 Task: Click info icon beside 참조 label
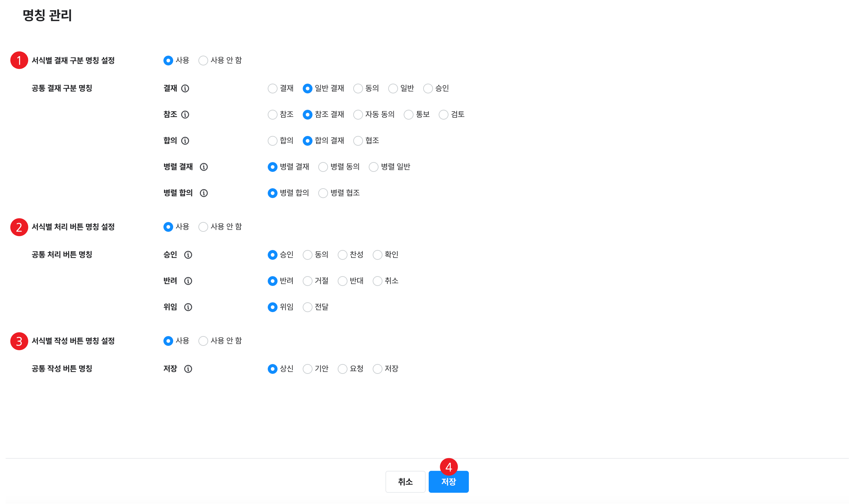pos(185,115)
